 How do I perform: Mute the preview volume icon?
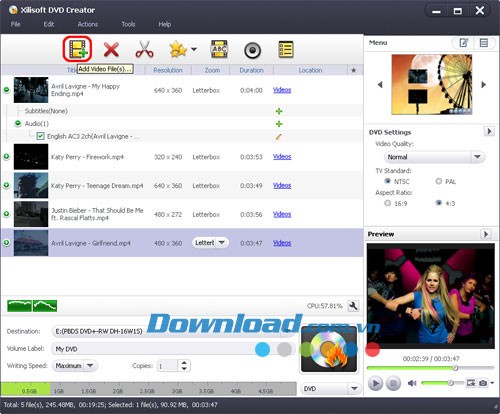click(x=412, y=383)
